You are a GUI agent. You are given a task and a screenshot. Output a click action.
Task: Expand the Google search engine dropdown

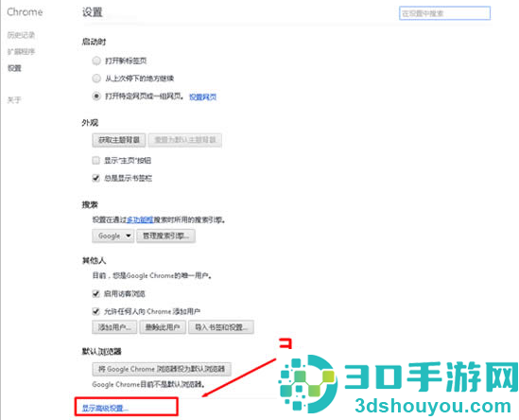[x=113, y=236]
